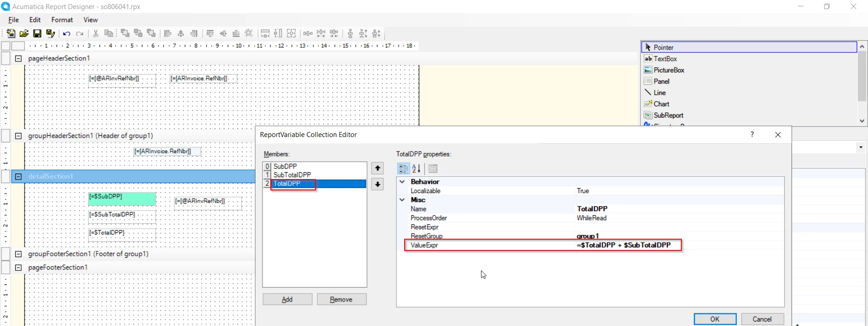Image resolution: width=868 pixels, height=326 pixels.
Task: Click Add button to add variable
Action: (288, 299)
